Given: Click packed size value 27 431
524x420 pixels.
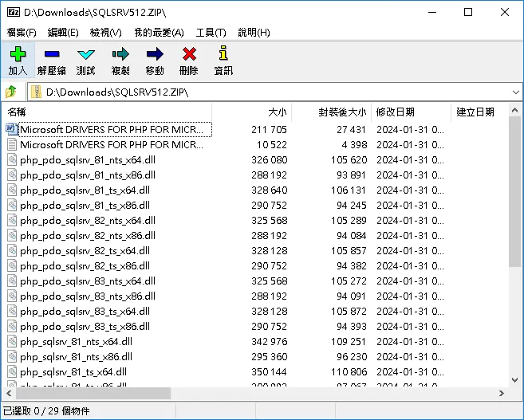Looking at the screenshot, I should click(x=351, y=130).
